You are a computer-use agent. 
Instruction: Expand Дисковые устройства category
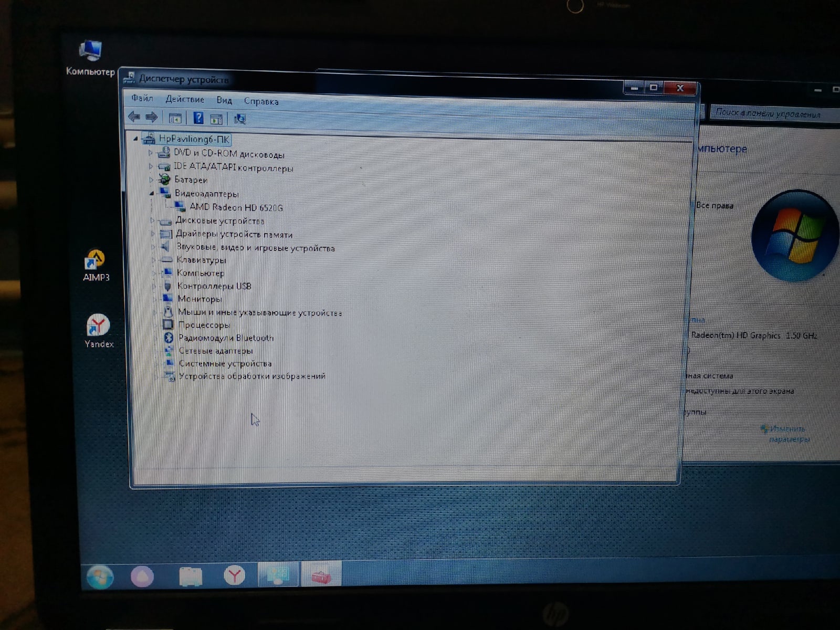152,220
